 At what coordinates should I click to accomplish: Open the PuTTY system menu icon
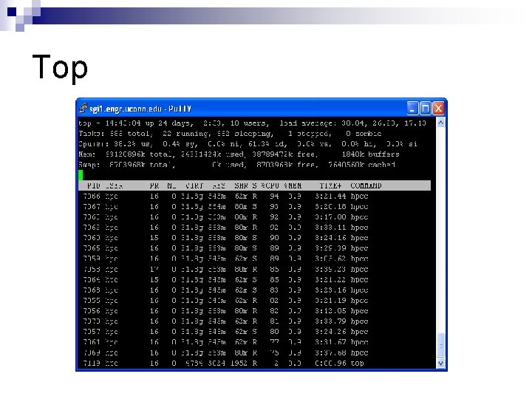coord(83,108)
